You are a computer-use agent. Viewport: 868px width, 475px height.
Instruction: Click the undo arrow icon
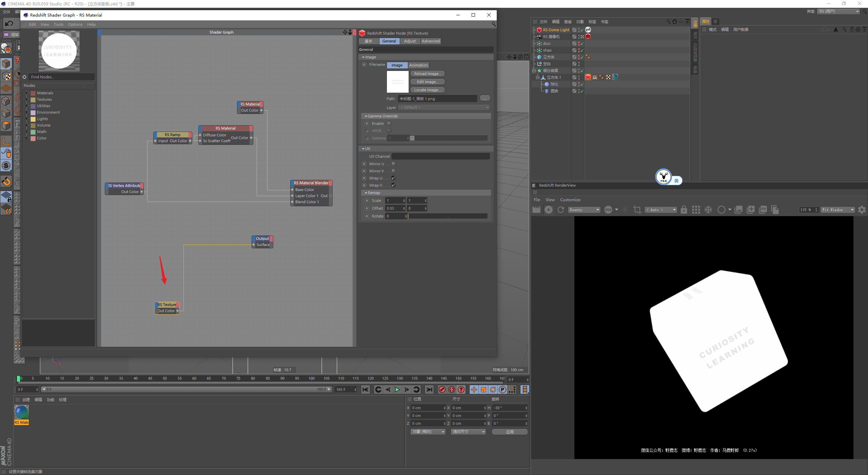tap(9, 23)
